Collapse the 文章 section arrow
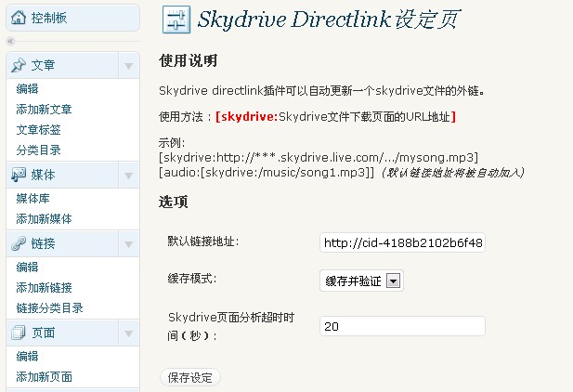The image size is (573, 392). click(129, 66)
